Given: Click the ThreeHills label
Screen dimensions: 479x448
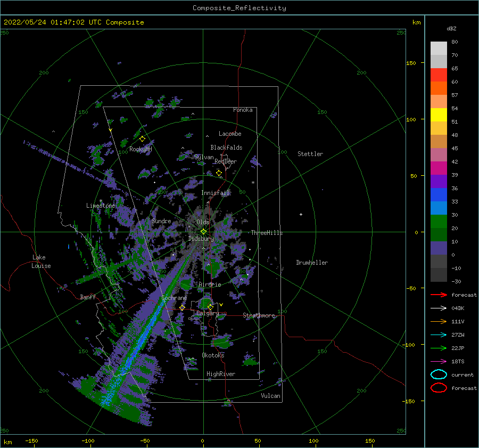Looking at the screenshot, I should click(267, 233).
